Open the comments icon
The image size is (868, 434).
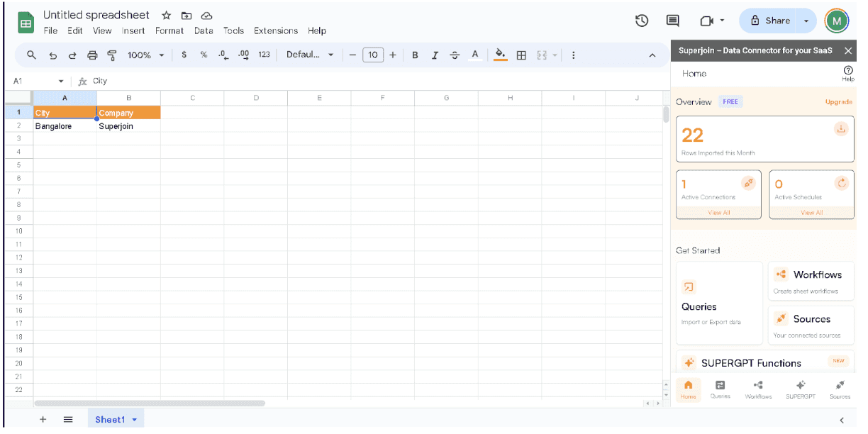[673, 21]
